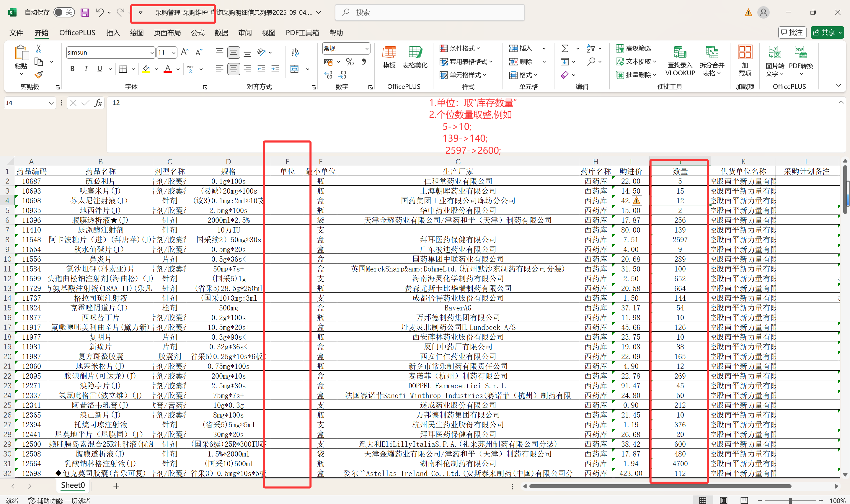Click the 搜索 search box

(429, 13)
